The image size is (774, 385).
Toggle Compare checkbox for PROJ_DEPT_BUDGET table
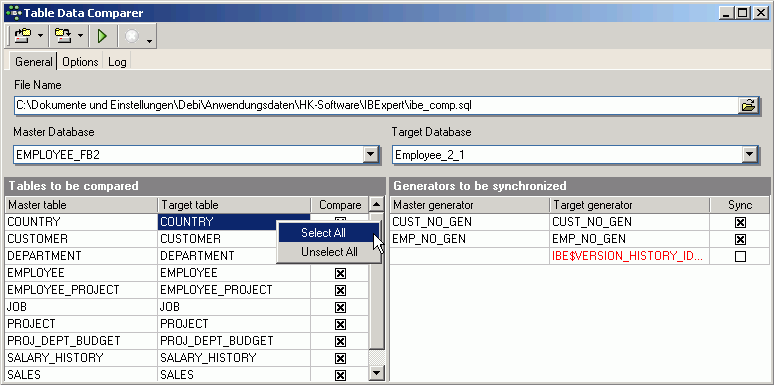coord(340,342)
